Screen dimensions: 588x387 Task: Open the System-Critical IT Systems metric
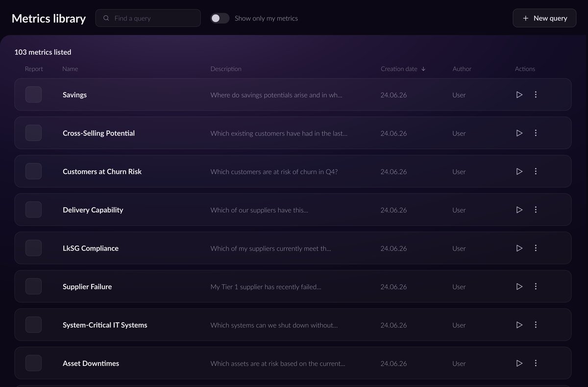(x=105, y=325)
